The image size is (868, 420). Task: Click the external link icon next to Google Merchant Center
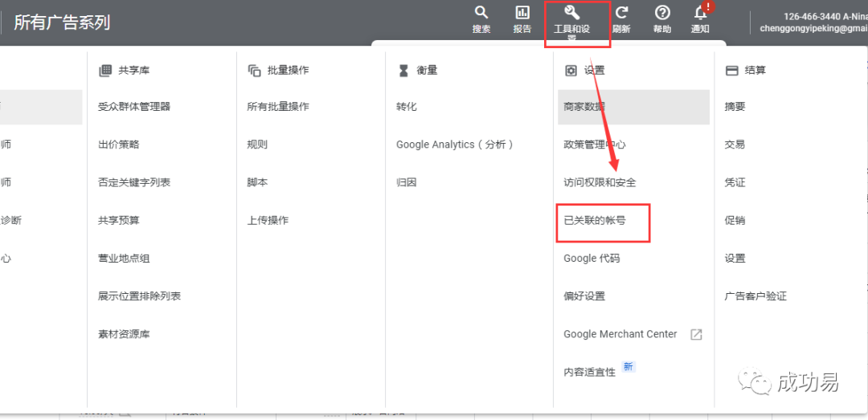696,334
